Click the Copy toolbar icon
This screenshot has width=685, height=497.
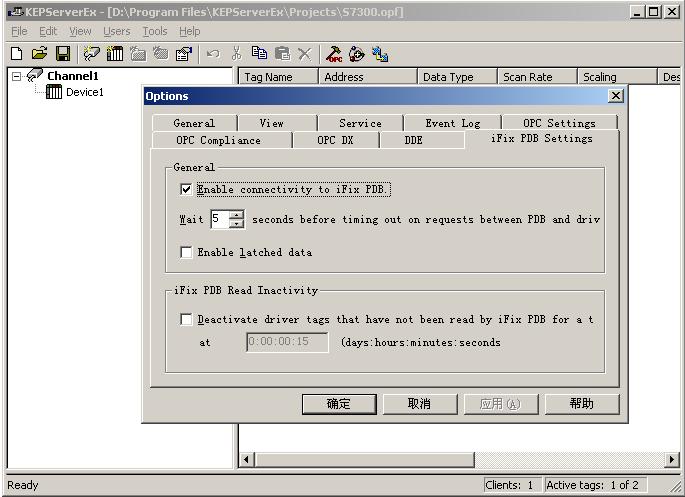[x=259, y=53]
